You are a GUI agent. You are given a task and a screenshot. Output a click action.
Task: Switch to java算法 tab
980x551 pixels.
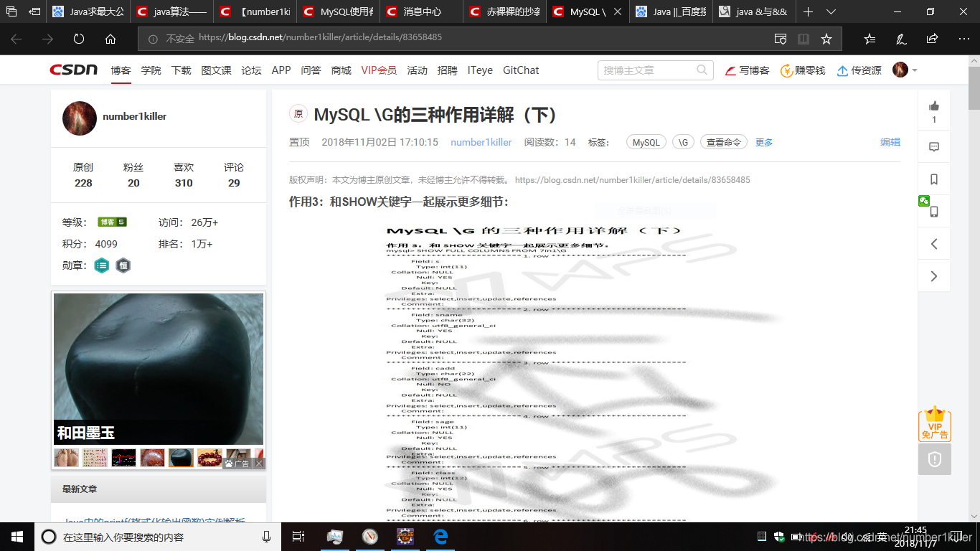171,11
